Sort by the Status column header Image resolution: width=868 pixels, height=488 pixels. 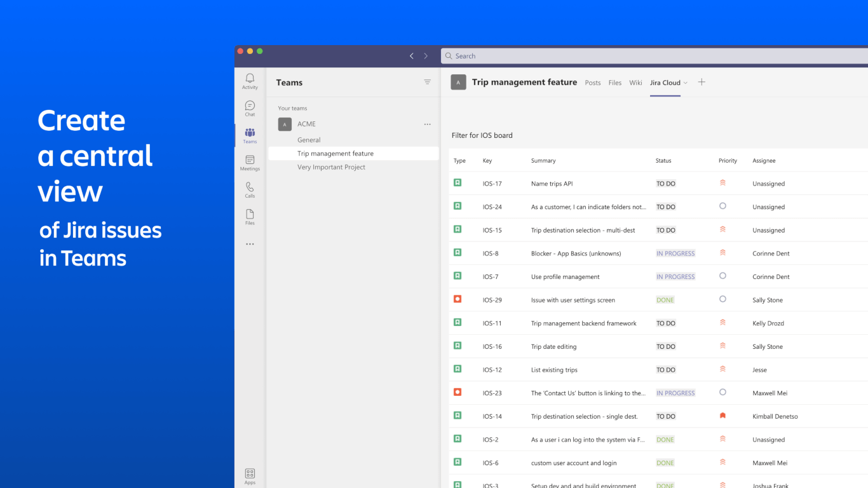tap(663, 161)
